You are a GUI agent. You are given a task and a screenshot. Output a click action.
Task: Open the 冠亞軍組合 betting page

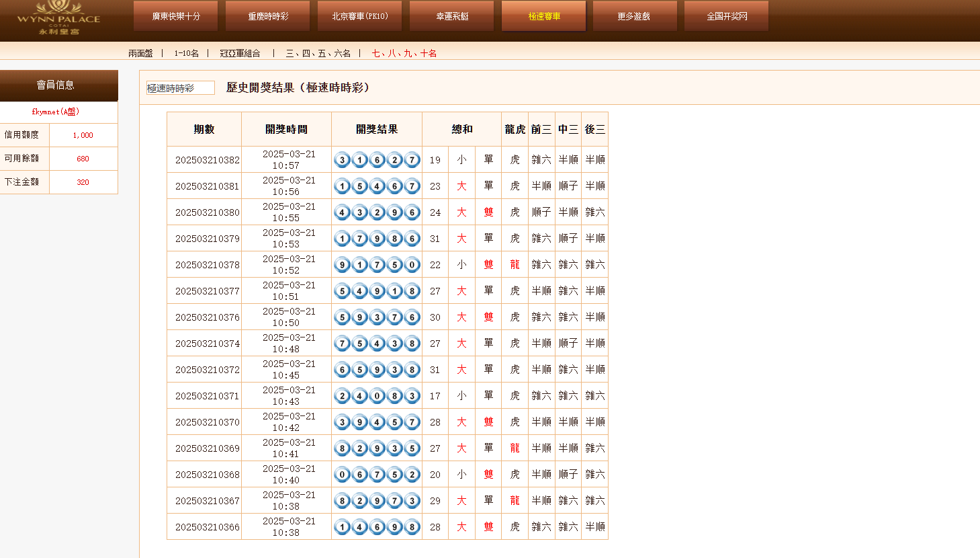[240, 53]
